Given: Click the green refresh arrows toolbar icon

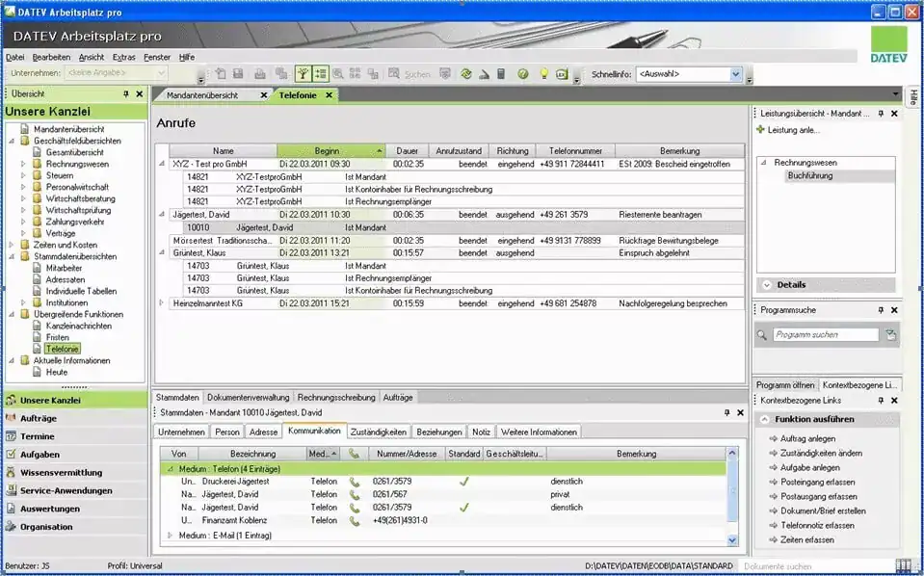Looking at the screenshot, I should pos(466,73).
